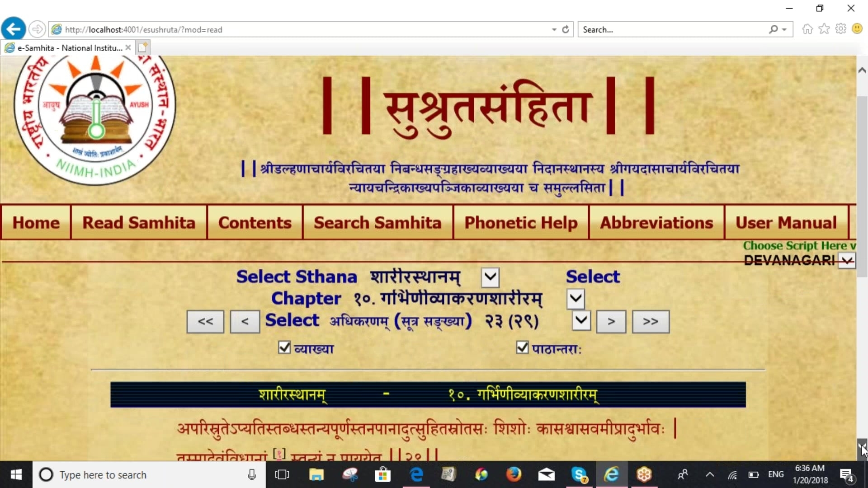This screenshot has height=488, width=868.
Task: Open the Phonetic Help menu item
Action: tap(521, 223)
